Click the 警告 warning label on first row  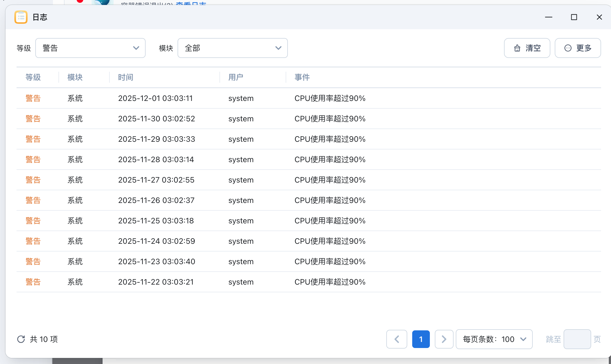click(x=33, y=98)
